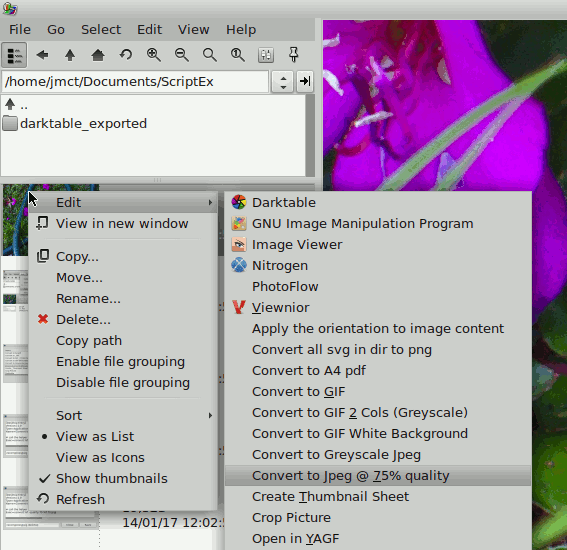The width and height of the screenshot is (567, 550).
Task: Select PhotoFlow from the Edit submenu
Action: (378, 286)
